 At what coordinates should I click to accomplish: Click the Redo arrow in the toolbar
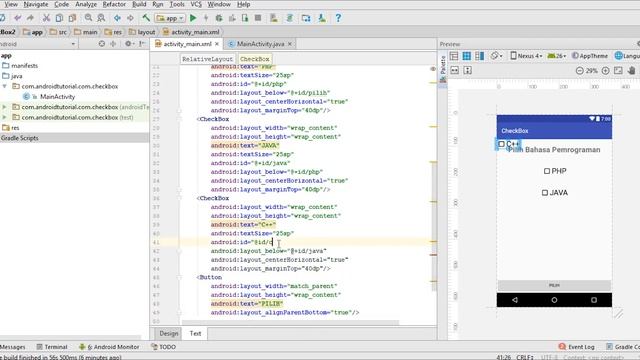30,18
